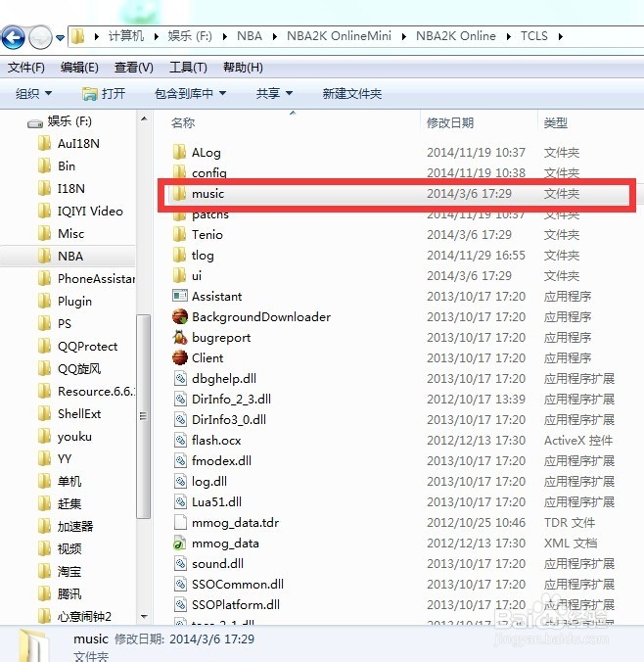Select the Assistant application icon

[180, 296]
